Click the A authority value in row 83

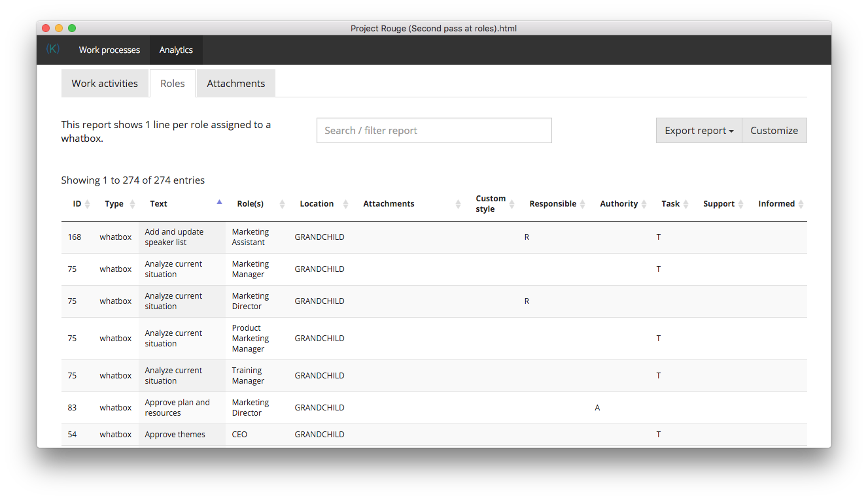[x=597, y=408]
